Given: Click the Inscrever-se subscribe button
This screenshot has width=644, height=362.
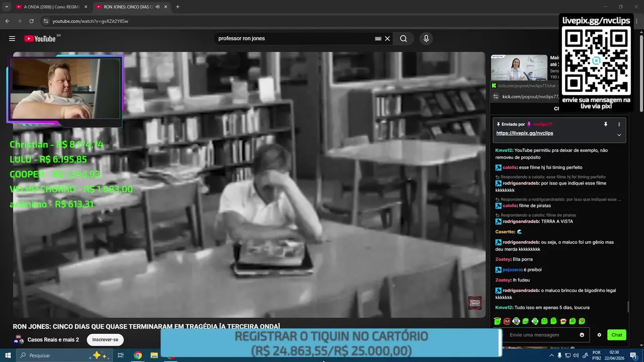Looking at the screenshot, I should (105, 340).
